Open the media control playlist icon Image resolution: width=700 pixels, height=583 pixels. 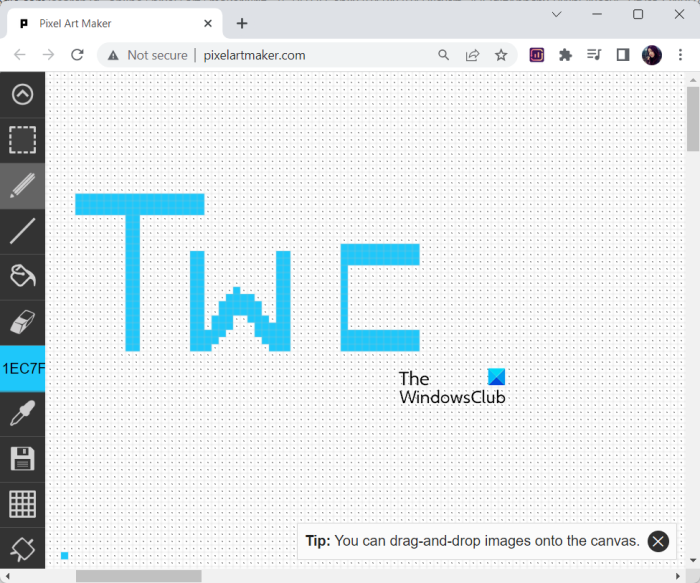pos(594,55)
